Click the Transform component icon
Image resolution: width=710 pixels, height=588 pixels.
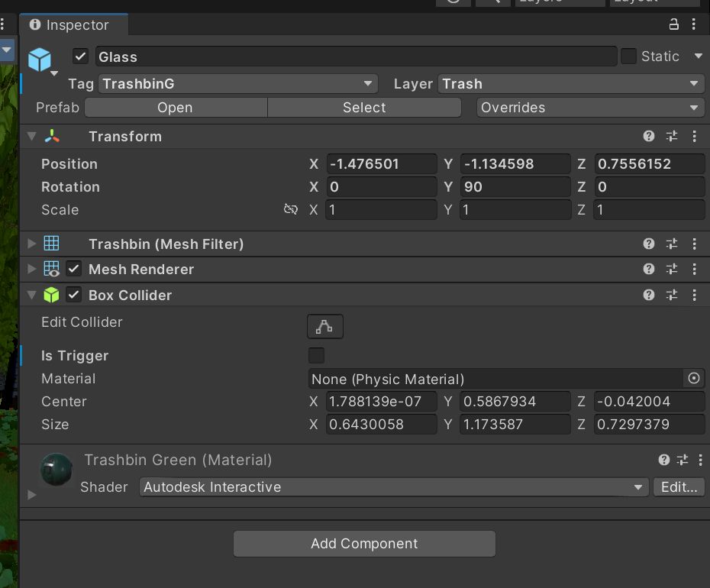pyautogui.click(x=52, y=137)
